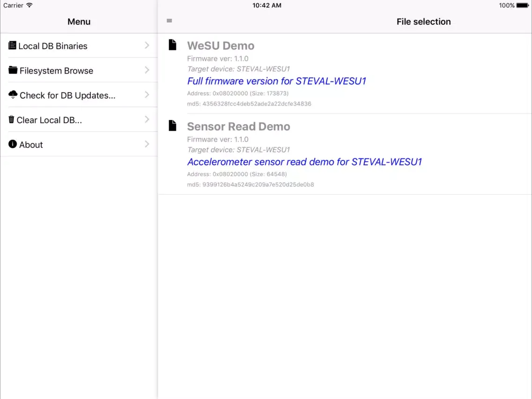
Task: Select the Sensor Read Demo title
Action: coord(238,126)
